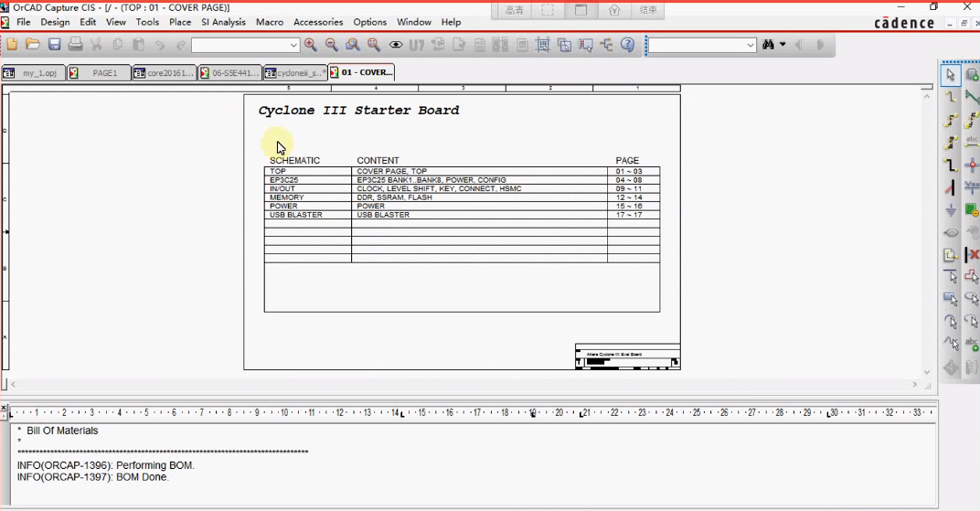
Task: Select the 01 - COVER... tab
Action: coord(361,72)
